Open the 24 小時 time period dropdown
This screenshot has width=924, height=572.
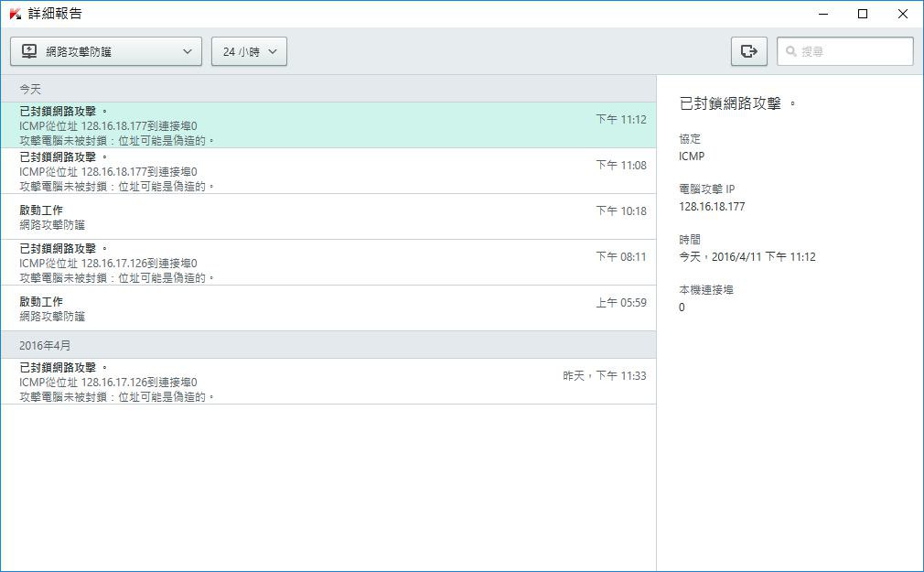[249, 51]
